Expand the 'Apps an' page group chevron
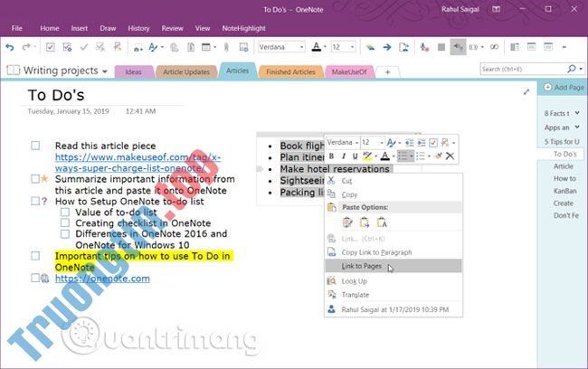 (x=577, y=128)
